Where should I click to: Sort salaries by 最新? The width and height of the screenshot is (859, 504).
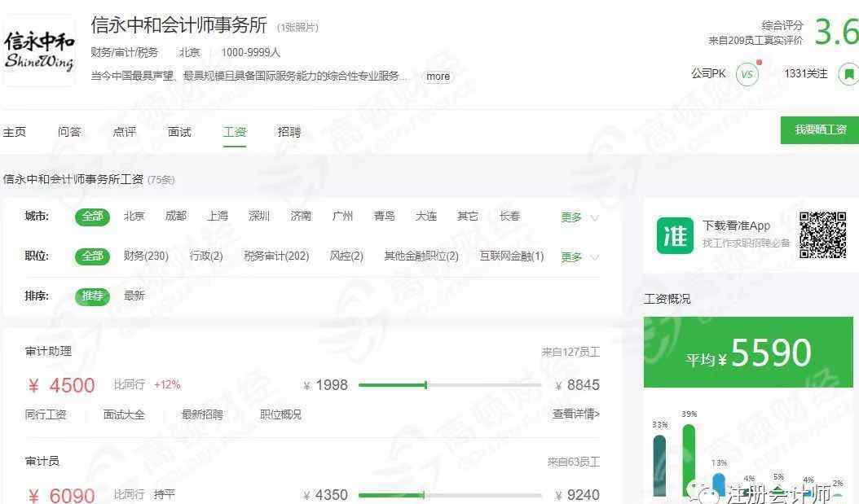(134, 296)
